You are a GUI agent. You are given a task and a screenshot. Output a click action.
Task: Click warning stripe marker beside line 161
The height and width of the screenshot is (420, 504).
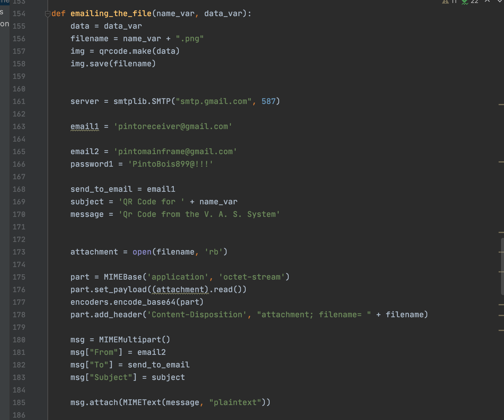[x=501, y=105]
